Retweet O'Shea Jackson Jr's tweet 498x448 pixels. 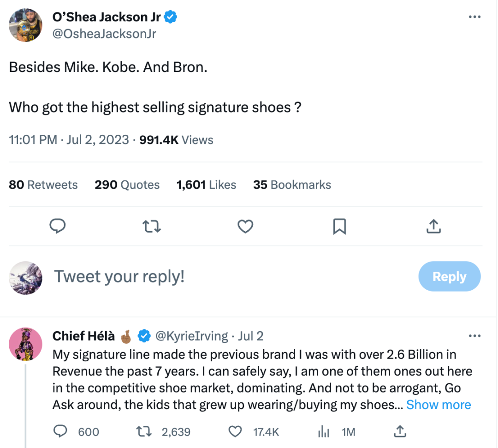click(151, 226)
